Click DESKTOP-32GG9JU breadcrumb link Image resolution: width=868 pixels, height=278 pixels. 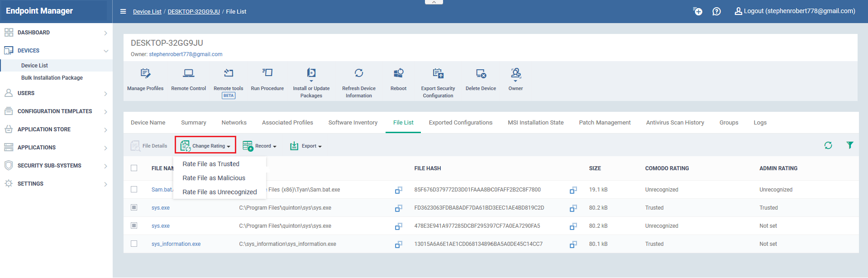(194, 12)
